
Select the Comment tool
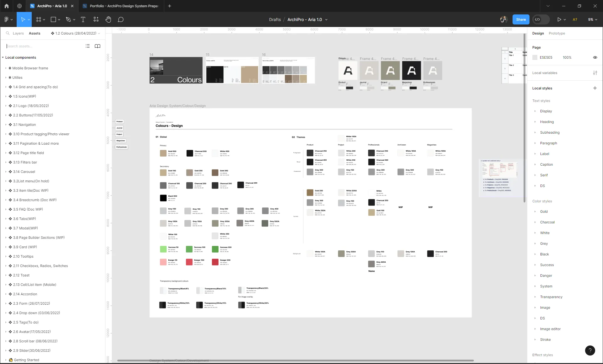pos(121,19)
